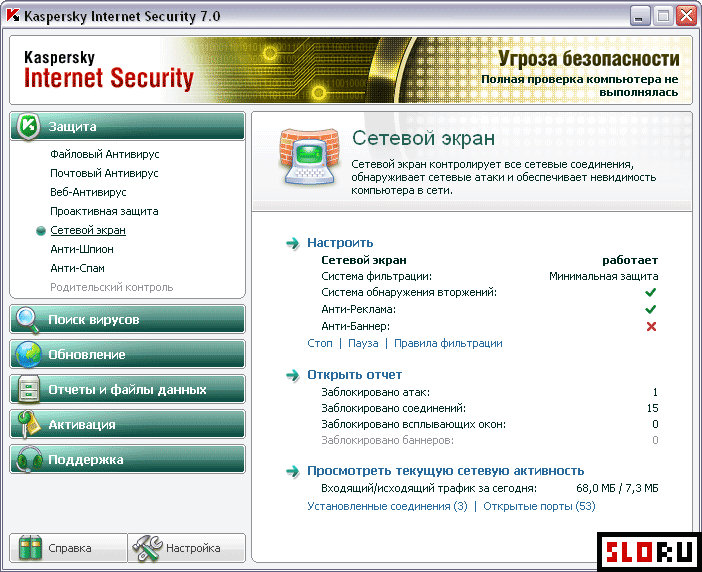
Task: Open Отчеты и файлы данных section
Action: [x=127, y=389]
